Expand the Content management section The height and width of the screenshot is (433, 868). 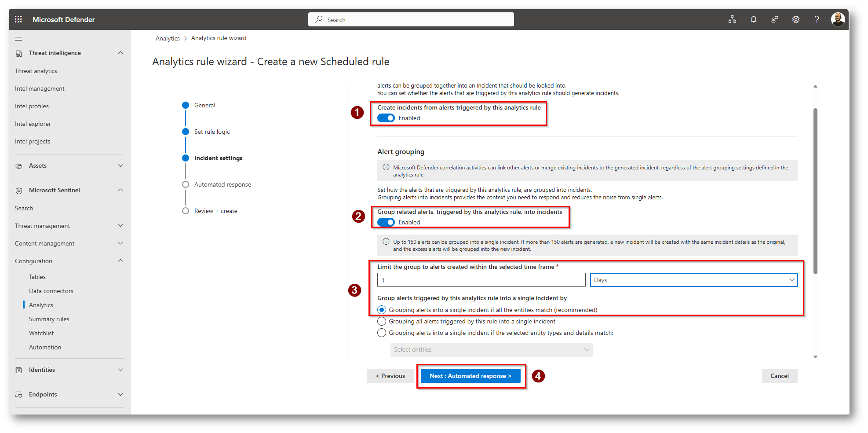point(120,243)
